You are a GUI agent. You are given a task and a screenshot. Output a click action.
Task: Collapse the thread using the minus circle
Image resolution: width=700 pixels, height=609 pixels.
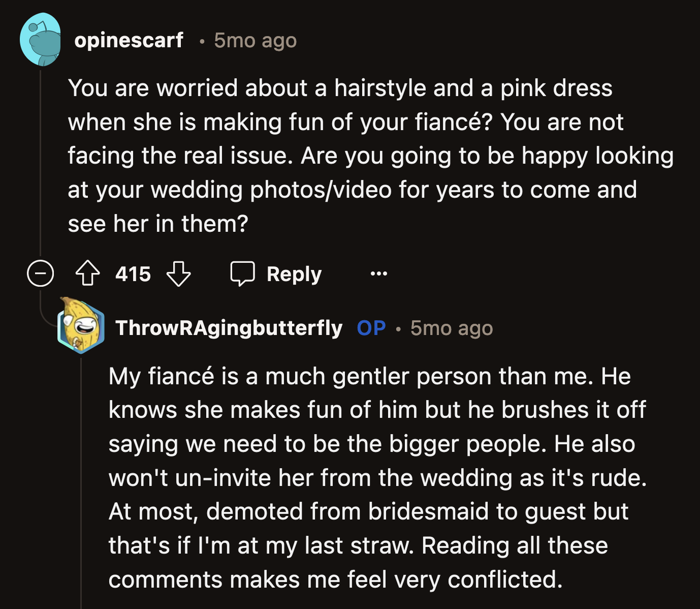[40, 273]
